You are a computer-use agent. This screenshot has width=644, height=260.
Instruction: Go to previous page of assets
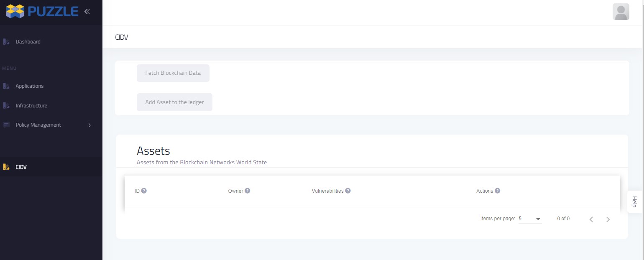click(591, 219)
